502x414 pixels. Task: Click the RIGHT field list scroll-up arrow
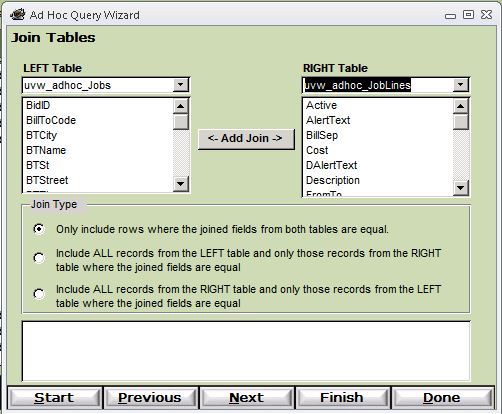tap(461, 106)
